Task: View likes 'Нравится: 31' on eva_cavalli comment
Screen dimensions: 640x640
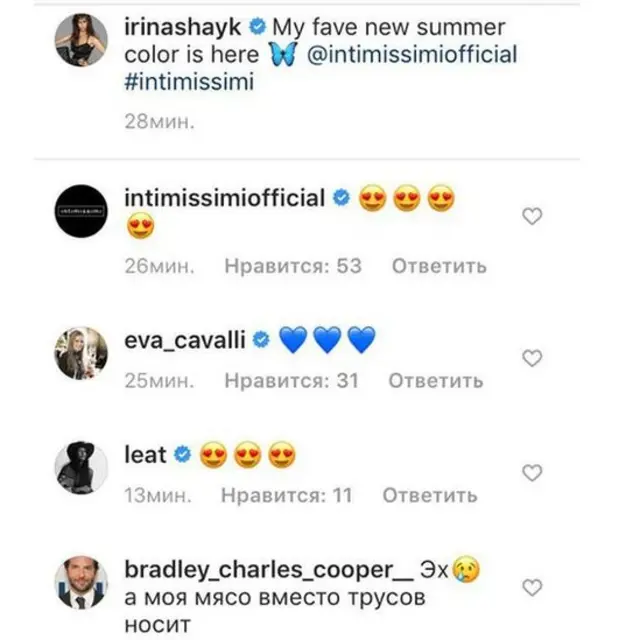Action: [291, 381]
